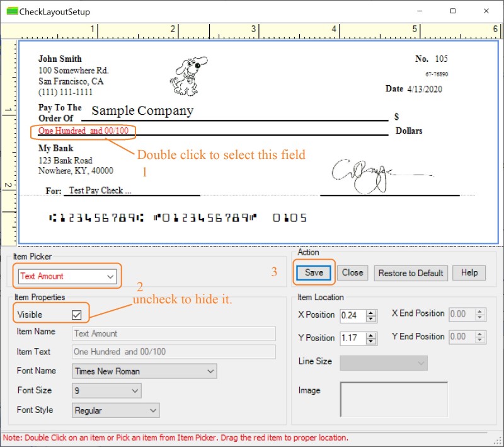Uncheck the Visible checkbox
The width and height of the screenshot is (504, 447).
[77, 314]
